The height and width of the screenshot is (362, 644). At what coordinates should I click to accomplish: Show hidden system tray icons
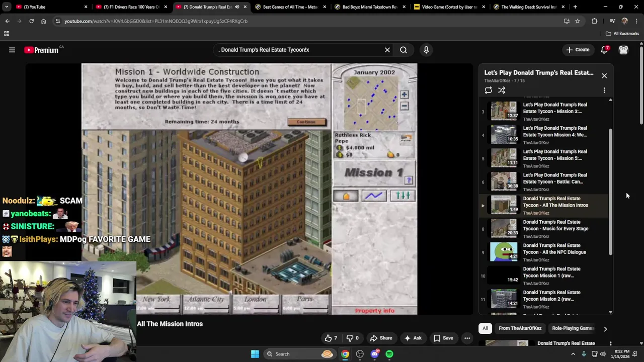(x=573, y=354)
